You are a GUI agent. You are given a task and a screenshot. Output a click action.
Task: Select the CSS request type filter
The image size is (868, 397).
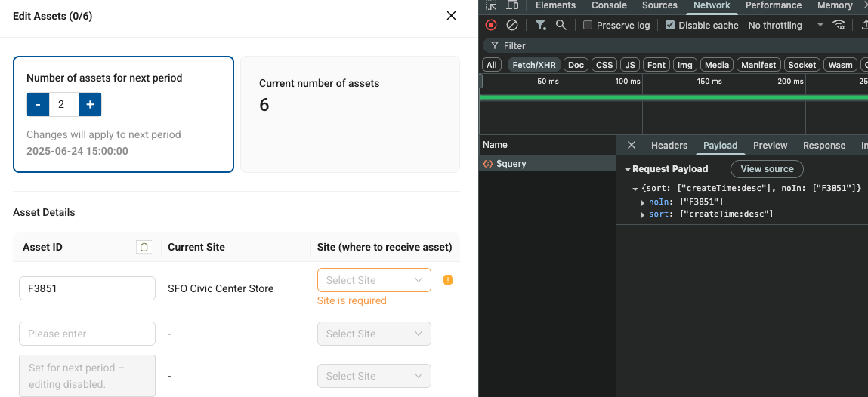[x=604, y=65]
